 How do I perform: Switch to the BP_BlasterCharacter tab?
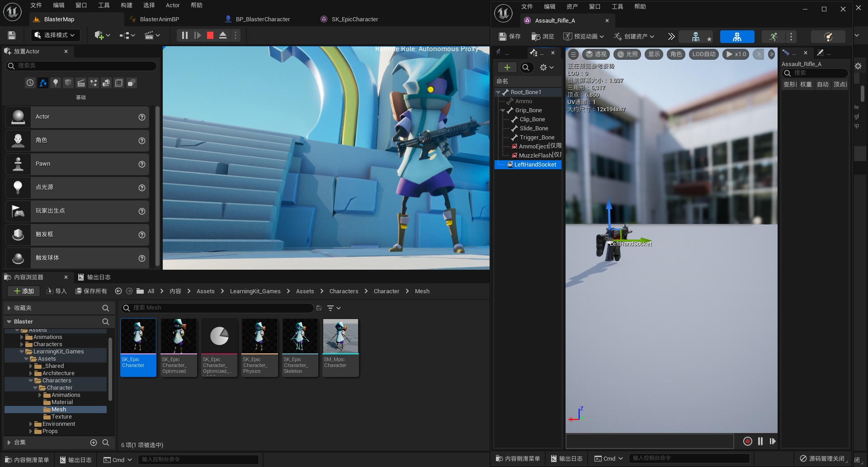[263, 19]
